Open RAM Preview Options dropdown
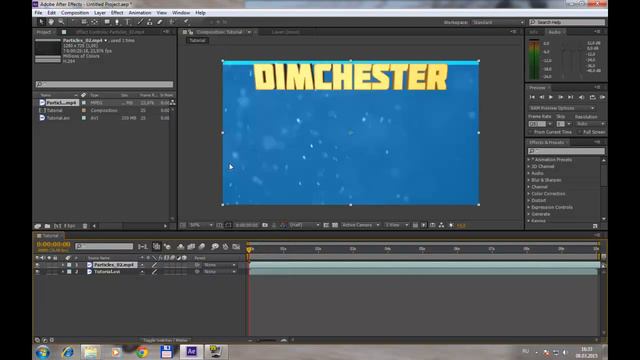 (562, 108)
